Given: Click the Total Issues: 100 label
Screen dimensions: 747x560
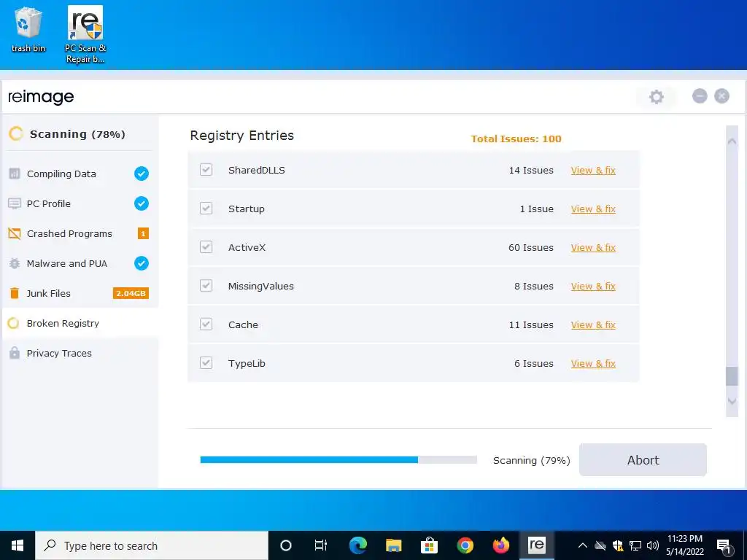Looking at the screenshot, I should click(x=516, y=139).
